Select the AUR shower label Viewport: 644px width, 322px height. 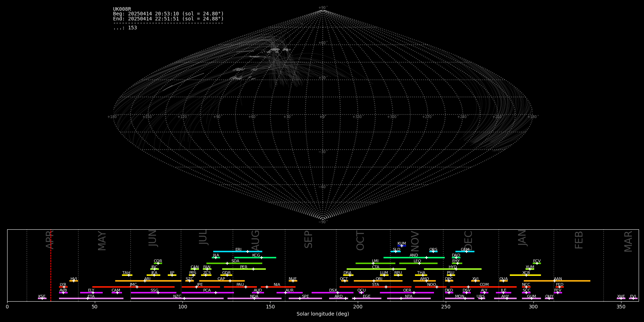pos(289,291)
